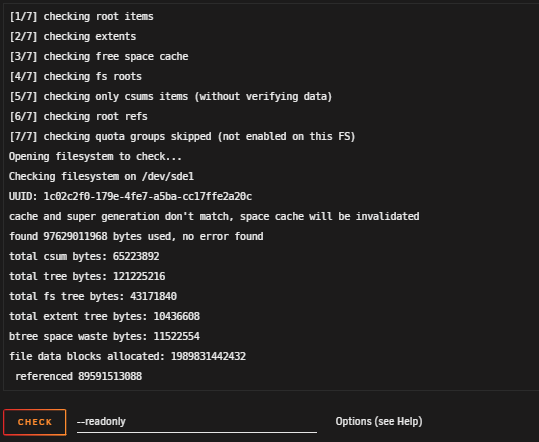Click the "no error found" result line
This screenshot has width=539, height=442.
pyautogui.click(x=136, y=236)
